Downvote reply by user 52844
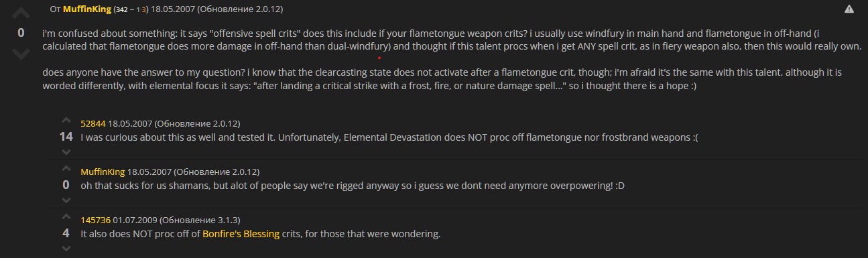The width and height of the screenshot is (868, 258). pyautogui.click(x=66, y=152)
